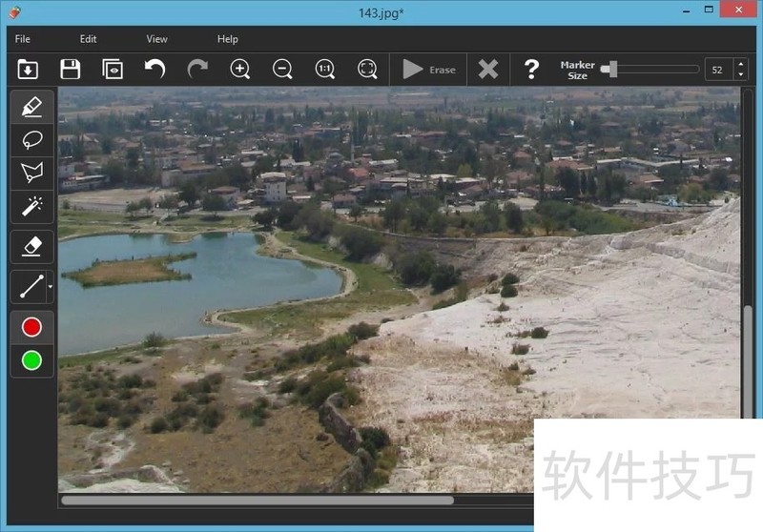Select the Marker tool

(x=31, y=106)
